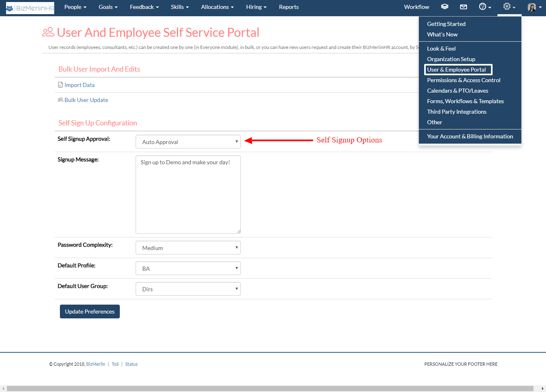546x392 pixels.
Task: Open the Default User Group dropdown
Action: (x=188, y=288)
